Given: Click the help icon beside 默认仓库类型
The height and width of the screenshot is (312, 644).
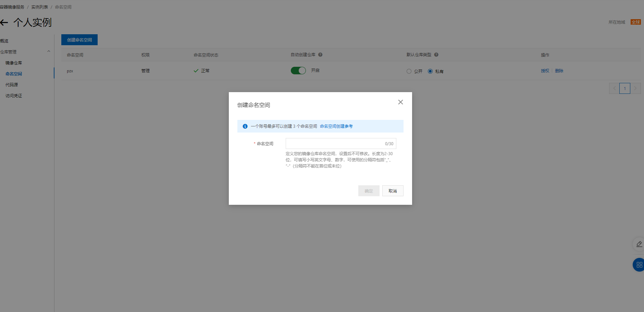Looking at the screenshot, I should click(436, 55).
